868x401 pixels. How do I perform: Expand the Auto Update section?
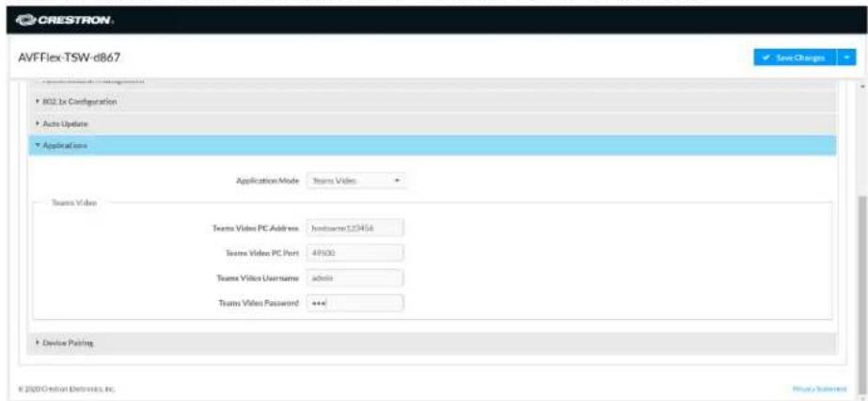pyautogui.click(x=433, y=123)
